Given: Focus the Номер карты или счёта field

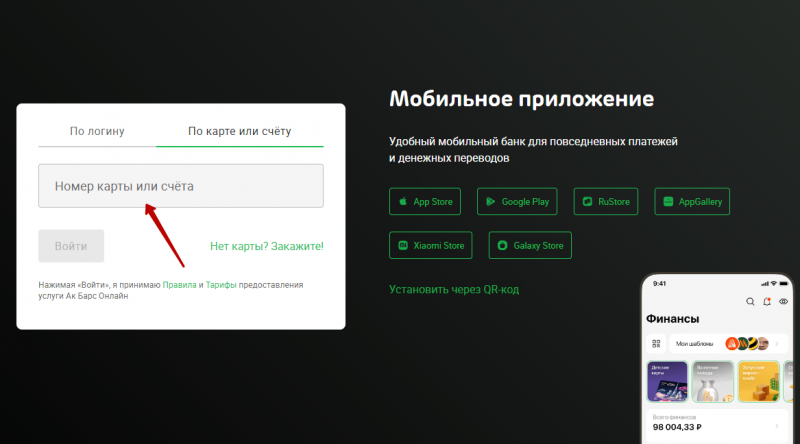Looking at the screenshot, I should (x=180, y=186).
